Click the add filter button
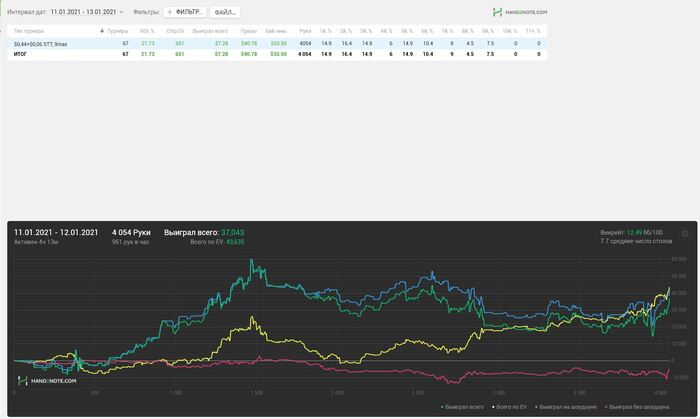 (x=184, y=12)
